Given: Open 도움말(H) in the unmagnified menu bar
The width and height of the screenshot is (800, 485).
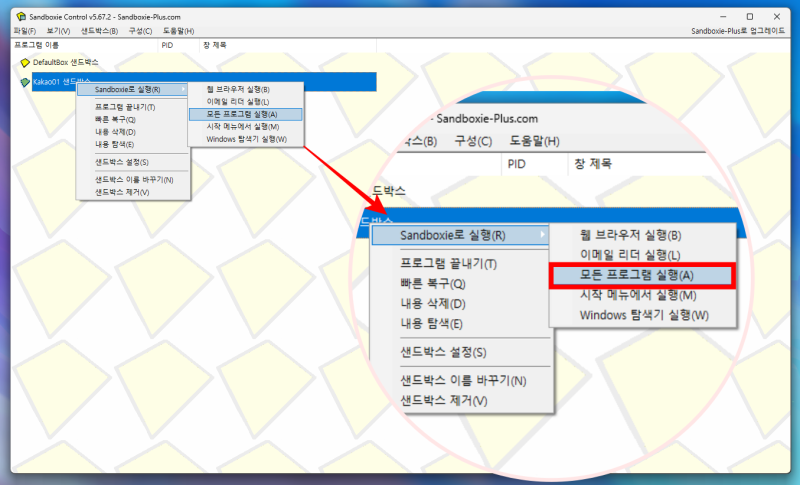Looking at the screenshot, I should 179,31.
